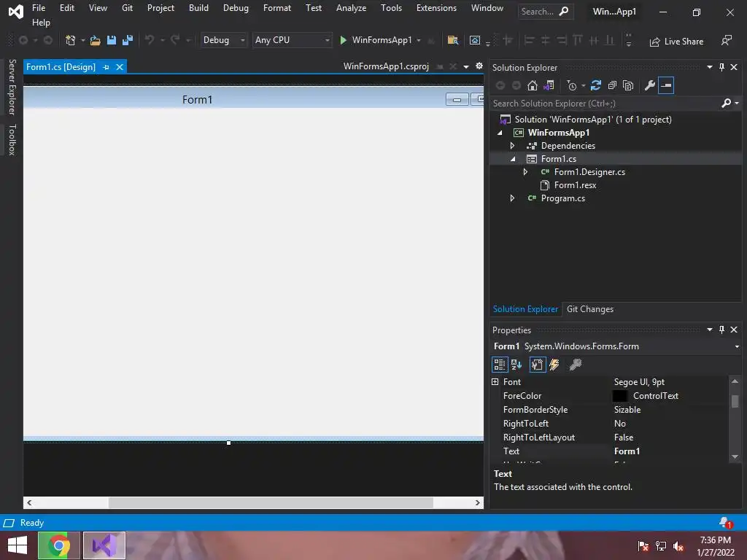Click the ForeColor black color swatch

tap(620, 396)
